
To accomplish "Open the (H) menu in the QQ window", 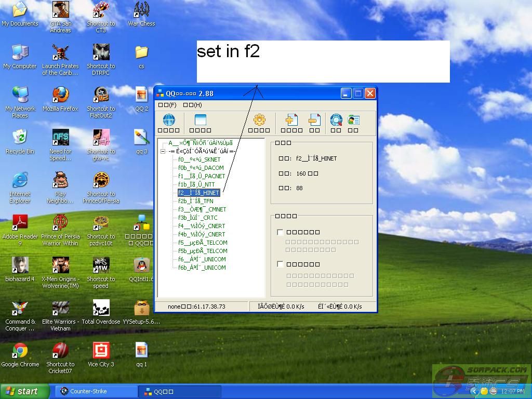I will tap(192, 105).
